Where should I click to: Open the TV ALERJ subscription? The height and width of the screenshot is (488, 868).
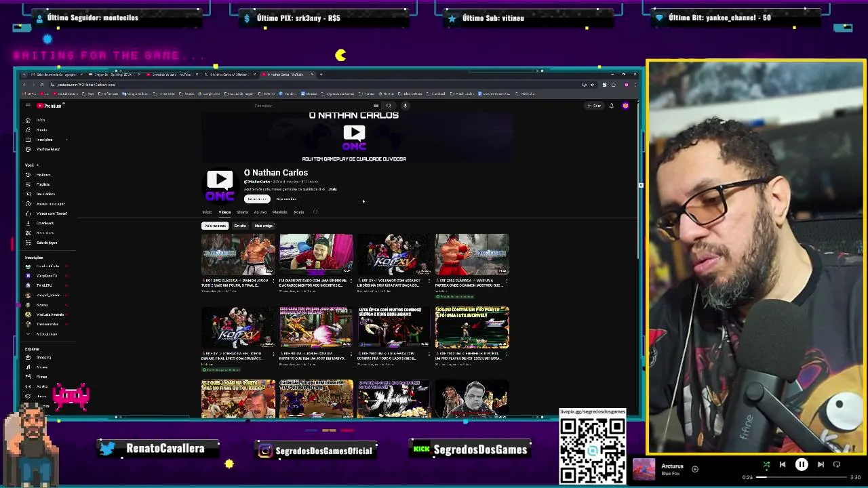[x=44, y=285]
